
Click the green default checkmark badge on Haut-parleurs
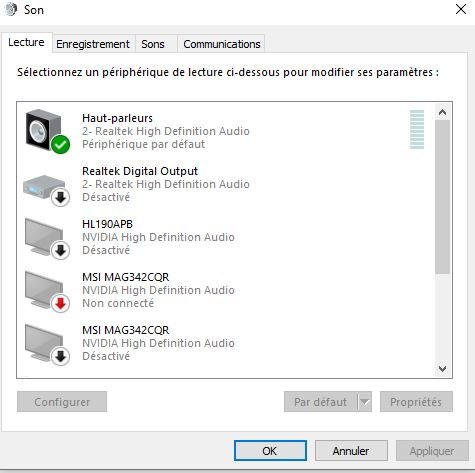[x=60, y=145]
